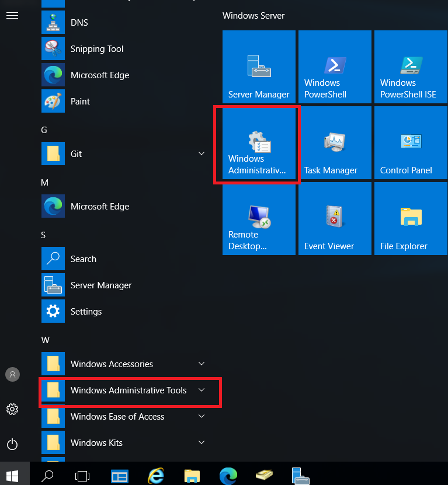
Task: Expand the Windows Administrative Tools folder list
Action: pyautogui.click(x=202, y=390)
